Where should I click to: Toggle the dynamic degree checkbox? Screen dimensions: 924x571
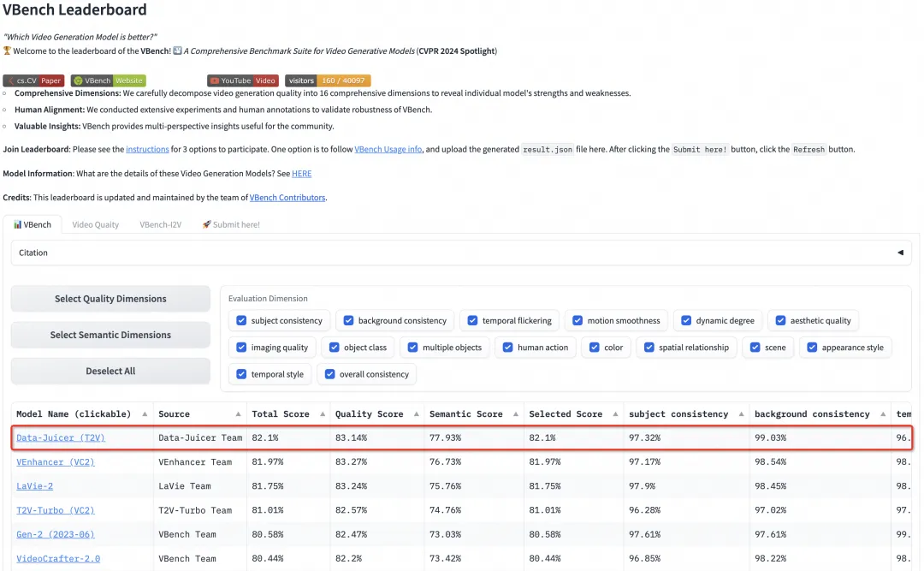click(x=685, y=321)
